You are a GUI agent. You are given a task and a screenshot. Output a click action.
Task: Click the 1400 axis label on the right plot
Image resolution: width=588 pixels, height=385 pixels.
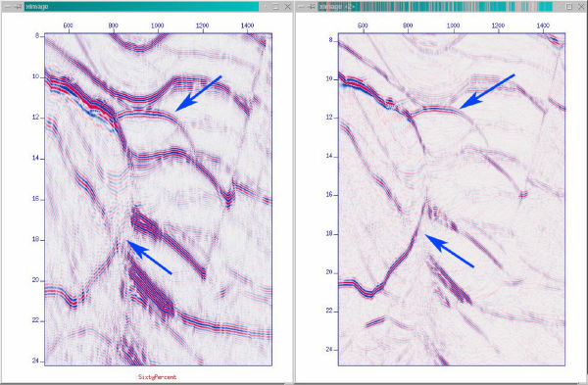pyautogui.click(x=543, y=25)
